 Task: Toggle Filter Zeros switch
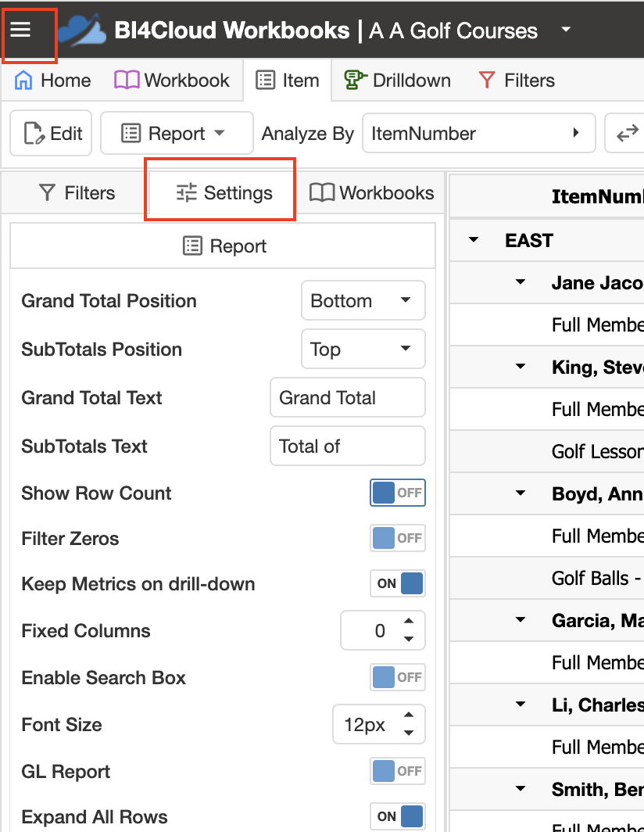click(397, 538)
